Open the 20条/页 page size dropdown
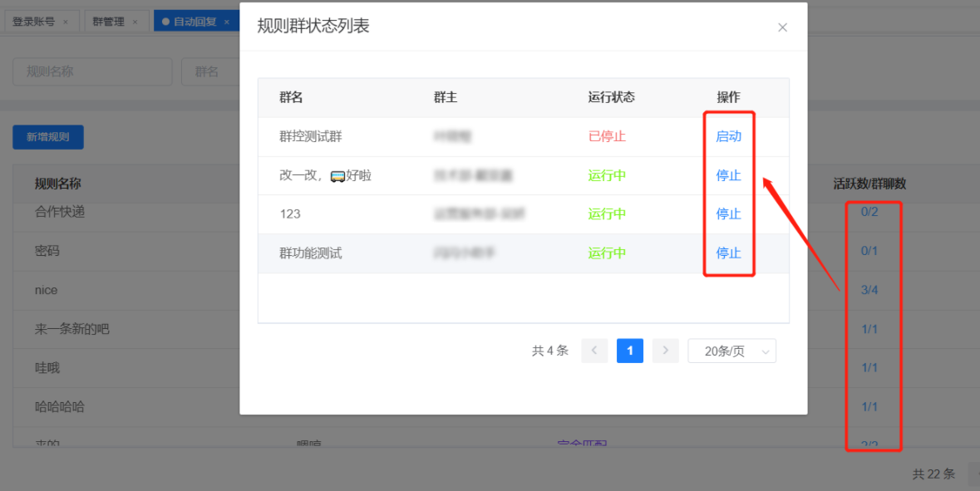This screenshot has height=491, width=980. (x=731, y=351)
